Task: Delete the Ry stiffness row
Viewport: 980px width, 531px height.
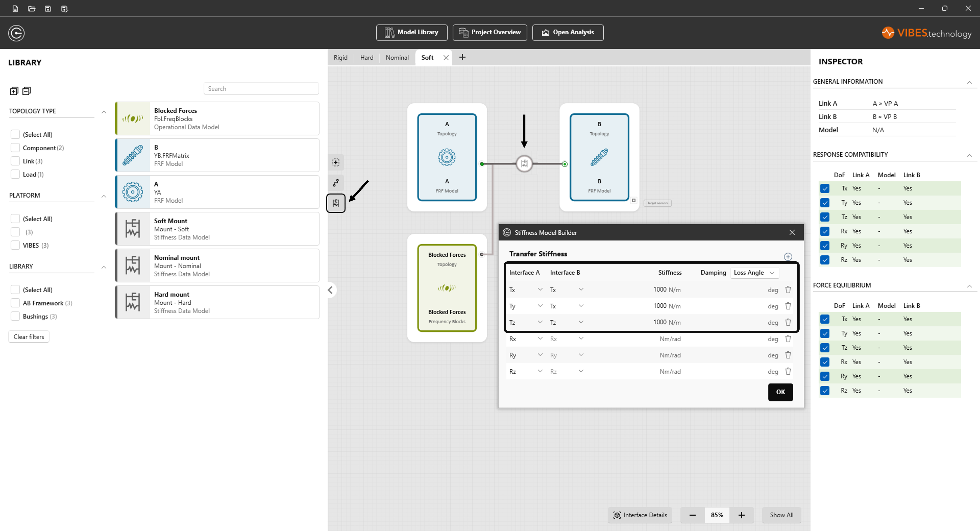Action: (x=788, y=355)
